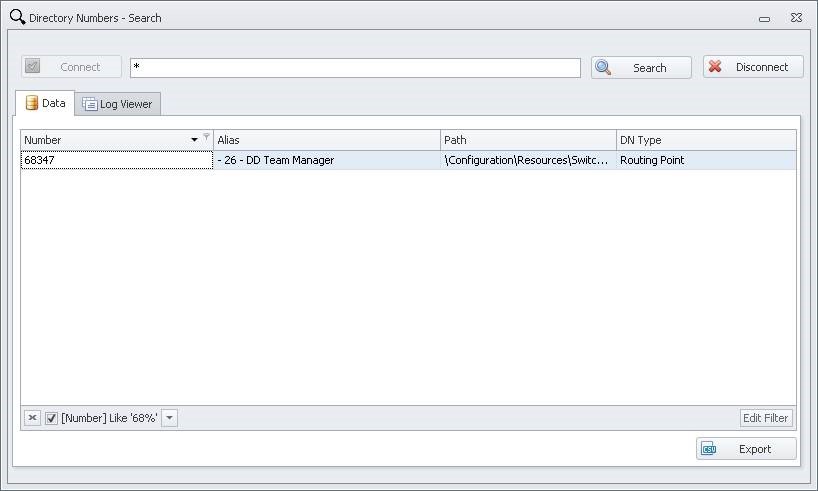Click the Disconnect button
This screenshot has width=818, height=491.
tap(753, 67)
